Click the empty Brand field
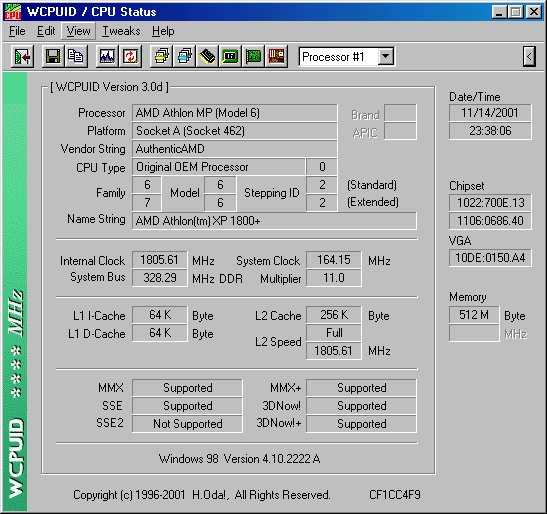The width and height of the screenshot is (547, 514). 400,113
